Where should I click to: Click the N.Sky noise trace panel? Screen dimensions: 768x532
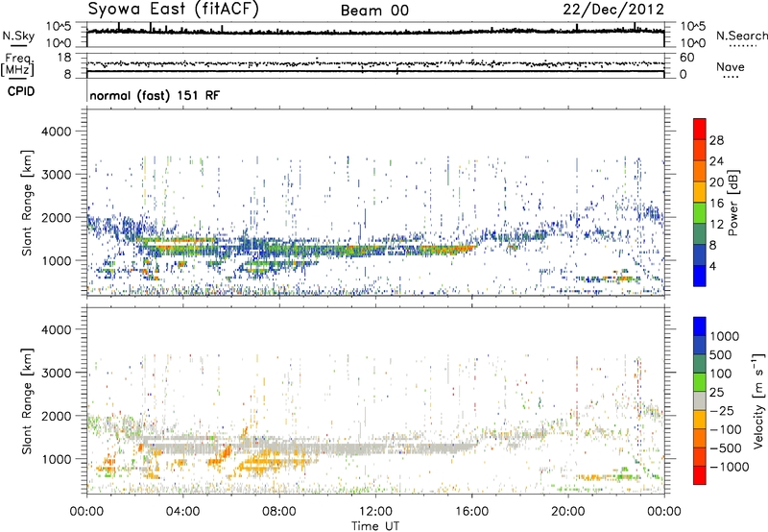click(x=375, y=35)
